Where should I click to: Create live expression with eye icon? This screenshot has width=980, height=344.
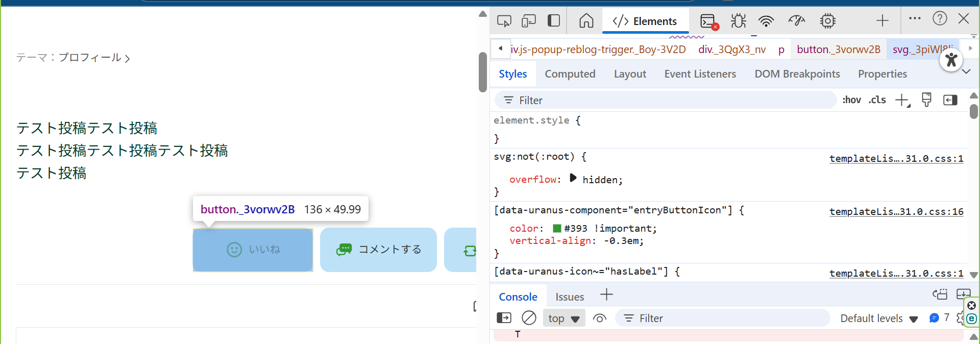tap(600, 318)
